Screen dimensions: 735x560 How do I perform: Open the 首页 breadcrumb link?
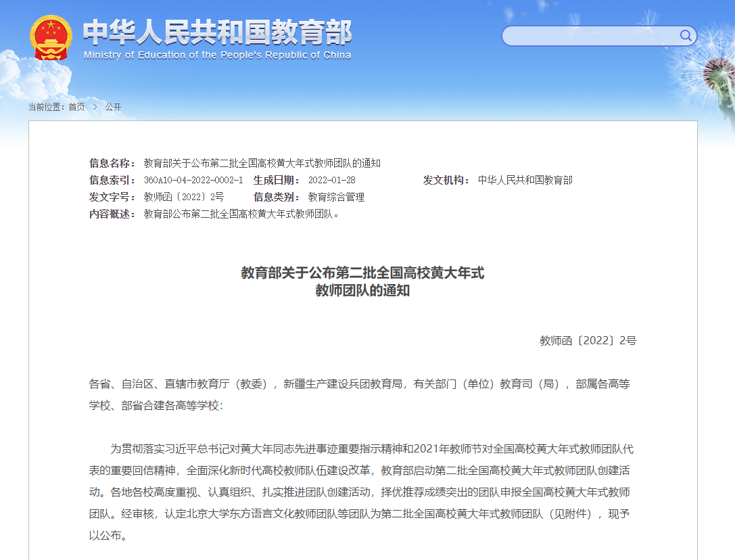(76, 107)
